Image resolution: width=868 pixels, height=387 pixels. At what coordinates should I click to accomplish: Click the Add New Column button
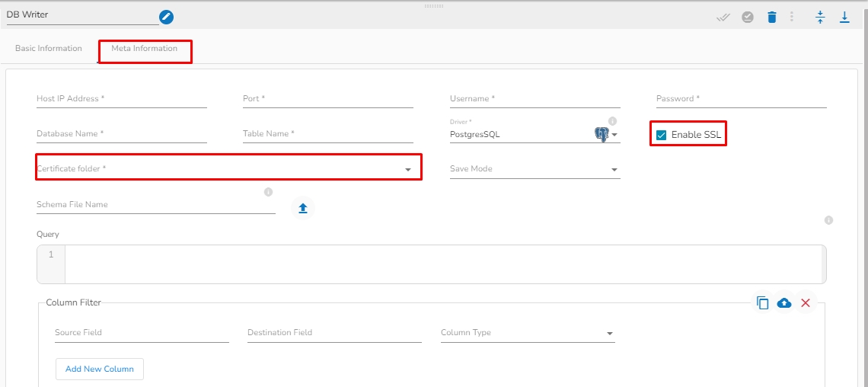[x=100, y=369]
